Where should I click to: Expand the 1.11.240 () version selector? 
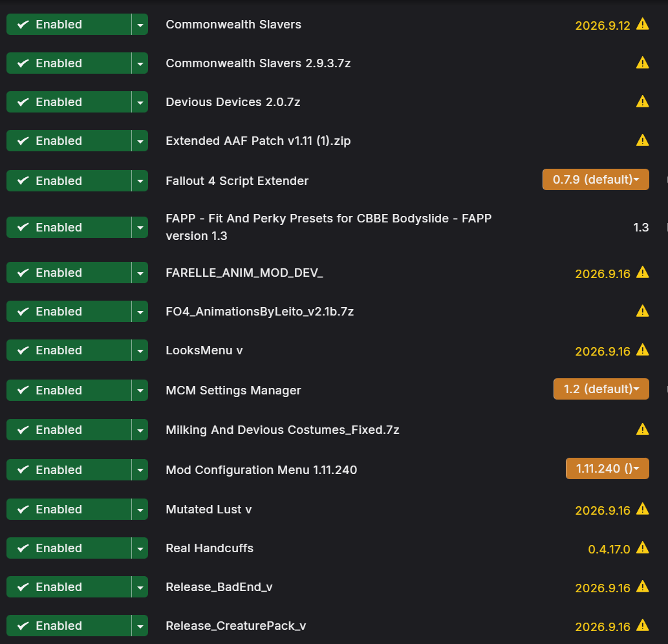pyautogui.click(x=607, y=469)
